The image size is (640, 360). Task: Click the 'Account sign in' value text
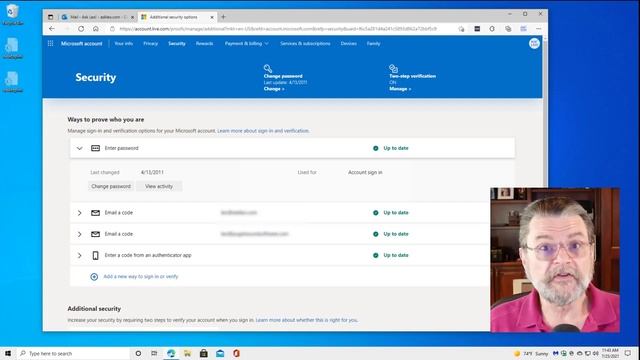[x=365, y=173]
